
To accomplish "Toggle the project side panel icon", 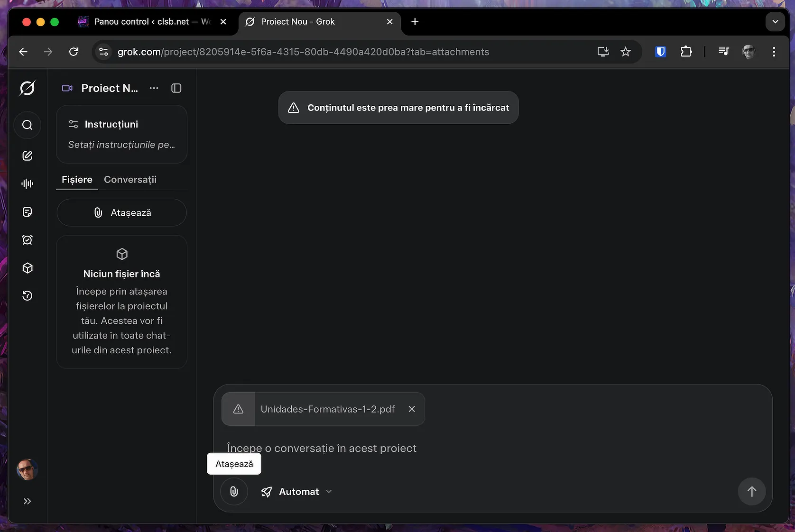I will tap(176, 88).
